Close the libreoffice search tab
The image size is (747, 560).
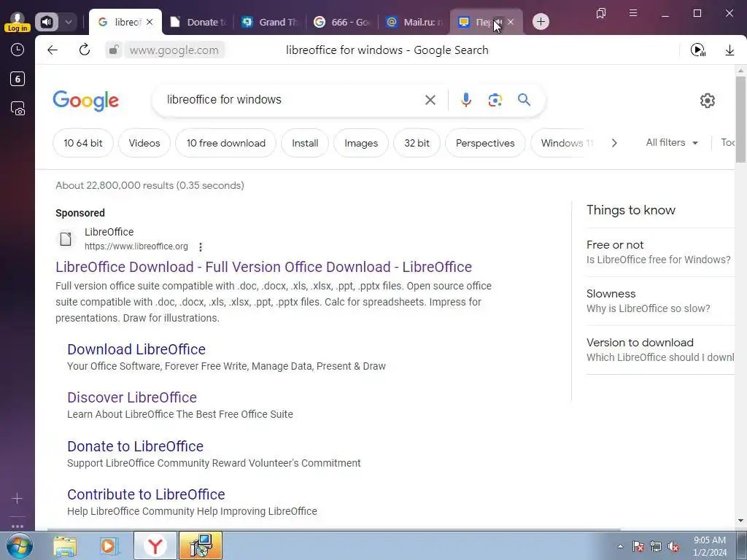point(150,22)
